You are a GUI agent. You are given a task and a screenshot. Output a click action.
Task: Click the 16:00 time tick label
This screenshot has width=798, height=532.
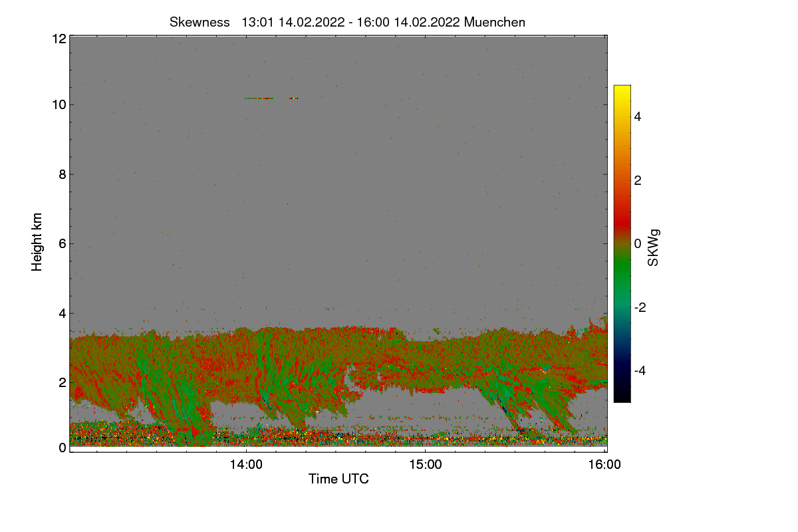click(605, 465)
